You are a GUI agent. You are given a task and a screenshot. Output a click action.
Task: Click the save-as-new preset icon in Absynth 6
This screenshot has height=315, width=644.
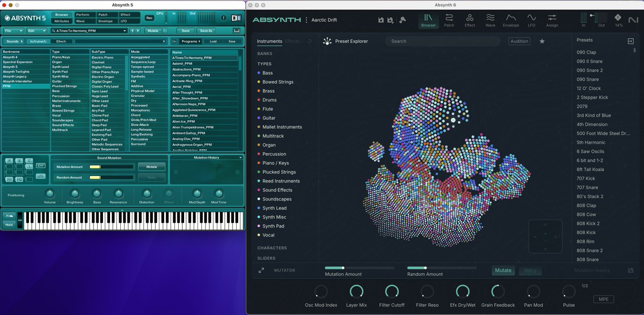point(390,20)
